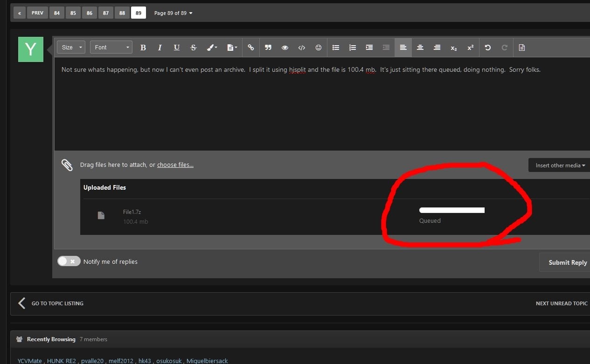Go to page 85
Screen dimensions: 590x364
(x=73, y=13)
